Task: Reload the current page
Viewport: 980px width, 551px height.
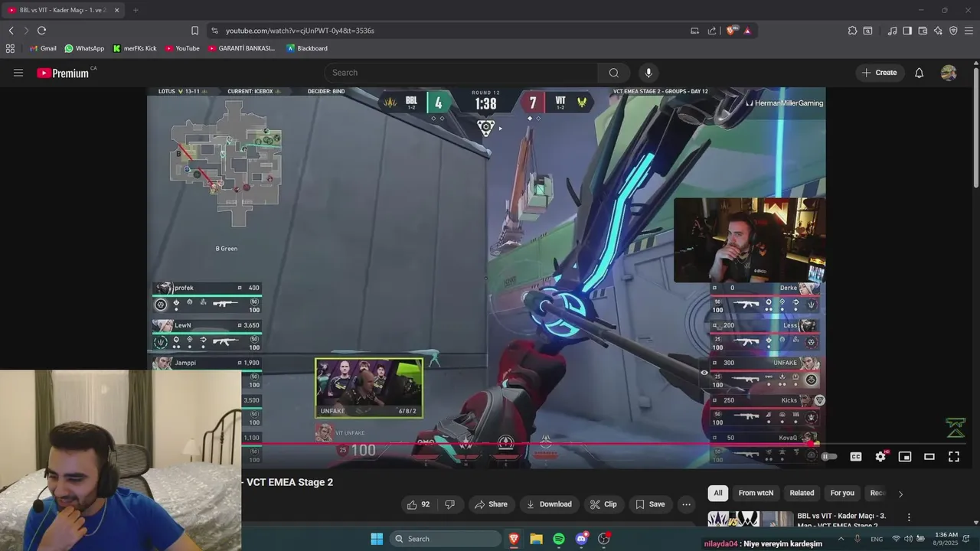Action: (x=41, y=31)
